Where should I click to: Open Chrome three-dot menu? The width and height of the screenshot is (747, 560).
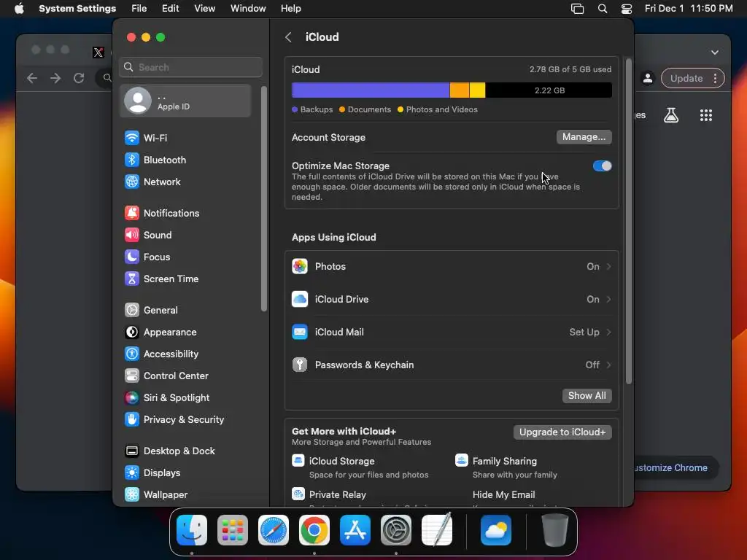(715, 79)
